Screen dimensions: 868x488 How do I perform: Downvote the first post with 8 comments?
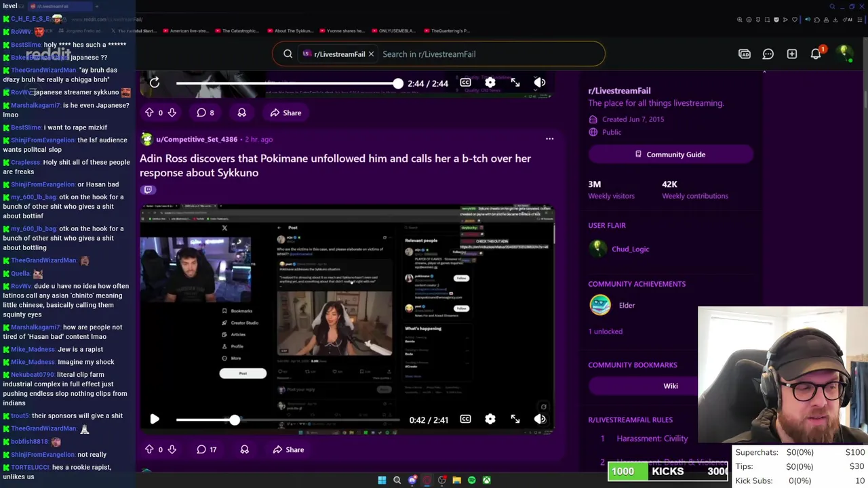coord(172,113)
